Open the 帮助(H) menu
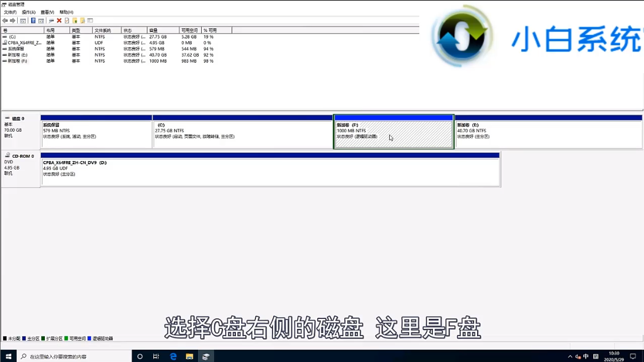Image resolution: width=644 pixels, height=362 pixels. pos(66,12)
